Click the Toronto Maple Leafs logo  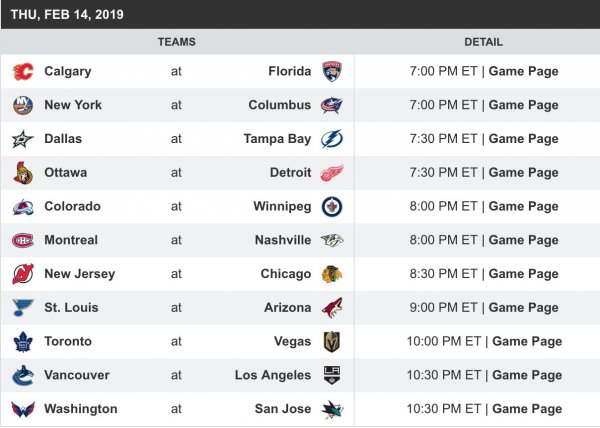point(22,342)
